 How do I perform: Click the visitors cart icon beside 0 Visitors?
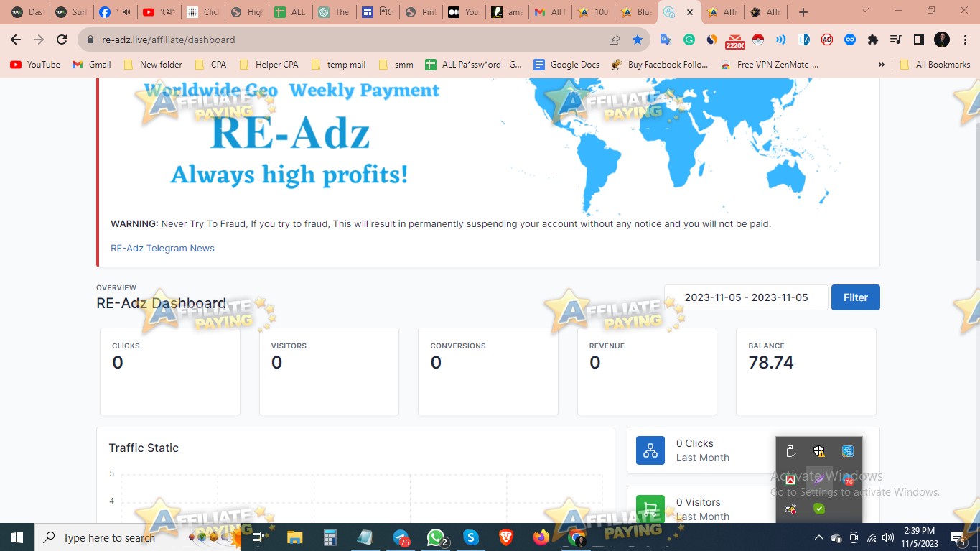click(650, 508)
